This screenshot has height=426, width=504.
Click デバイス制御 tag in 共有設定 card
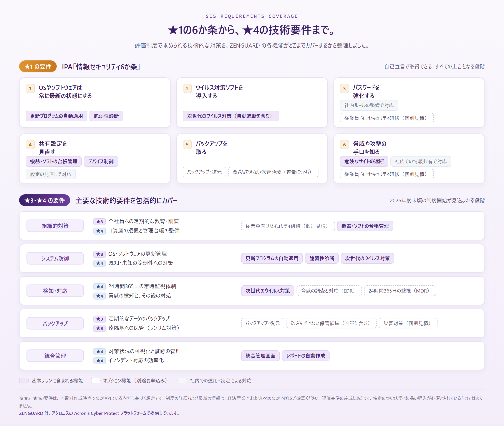coord(101,161)
